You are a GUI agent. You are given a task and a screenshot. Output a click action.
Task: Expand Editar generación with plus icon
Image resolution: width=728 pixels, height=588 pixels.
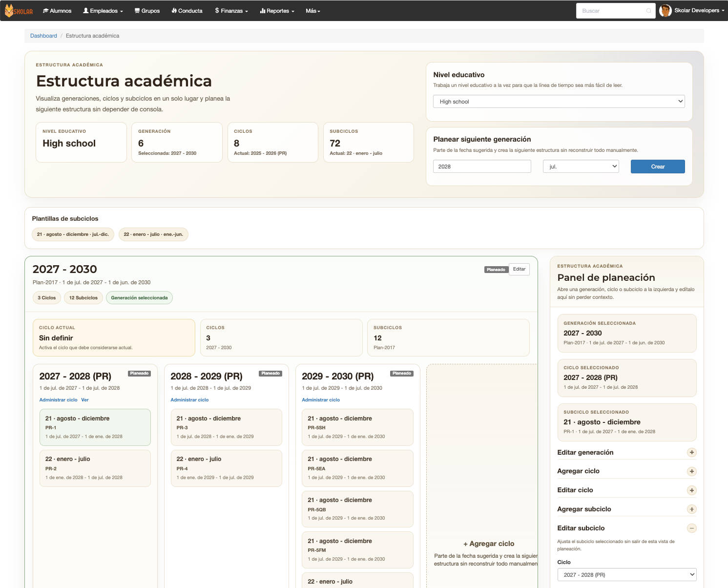(x=691, y=453)
